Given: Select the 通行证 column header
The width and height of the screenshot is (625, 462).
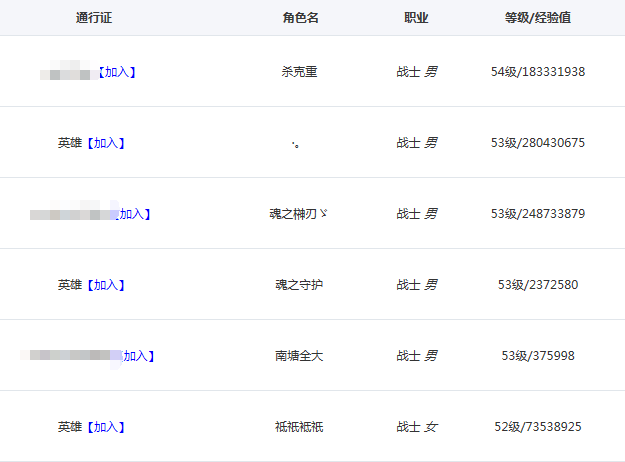Looking at the screenshot, I should point(92,18).
